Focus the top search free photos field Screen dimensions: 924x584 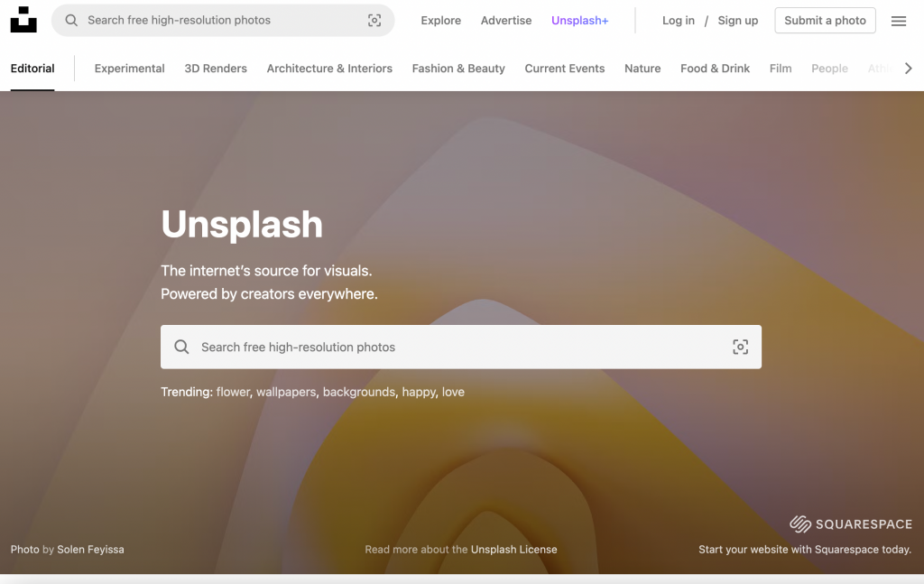(x=223, y=20)
